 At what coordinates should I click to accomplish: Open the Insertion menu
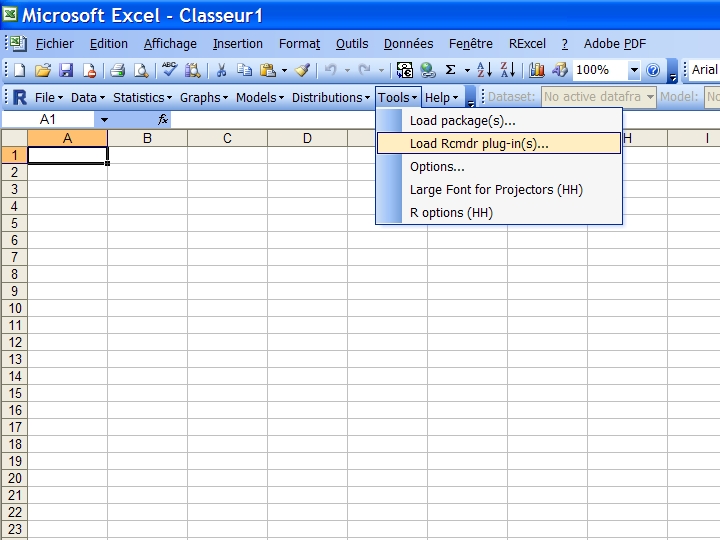pyautogui.click(x=238, y=44)
